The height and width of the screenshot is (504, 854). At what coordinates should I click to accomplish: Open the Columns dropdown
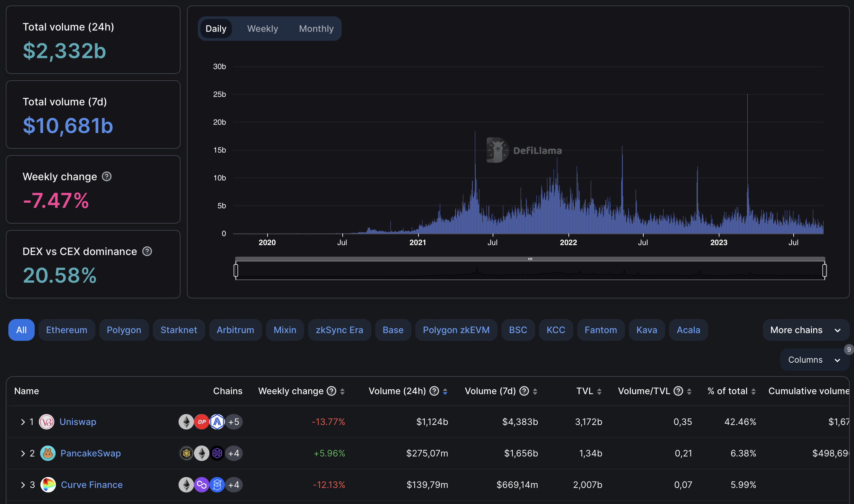pos(814,360)
